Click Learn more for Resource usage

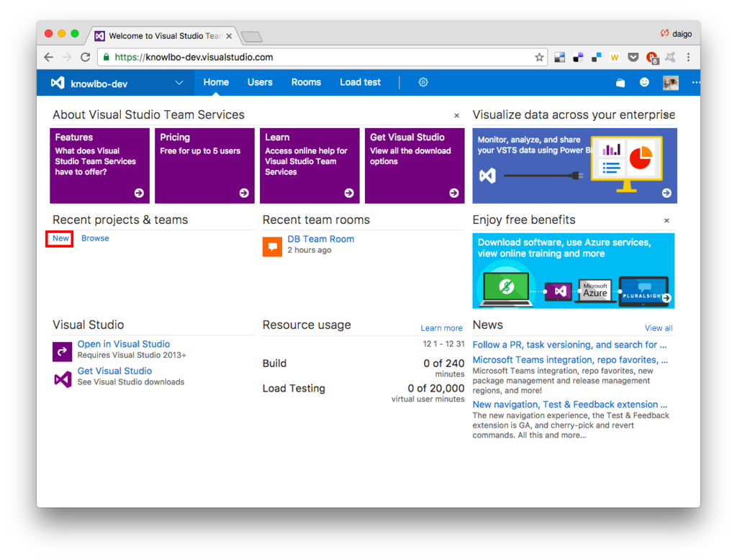441,328
